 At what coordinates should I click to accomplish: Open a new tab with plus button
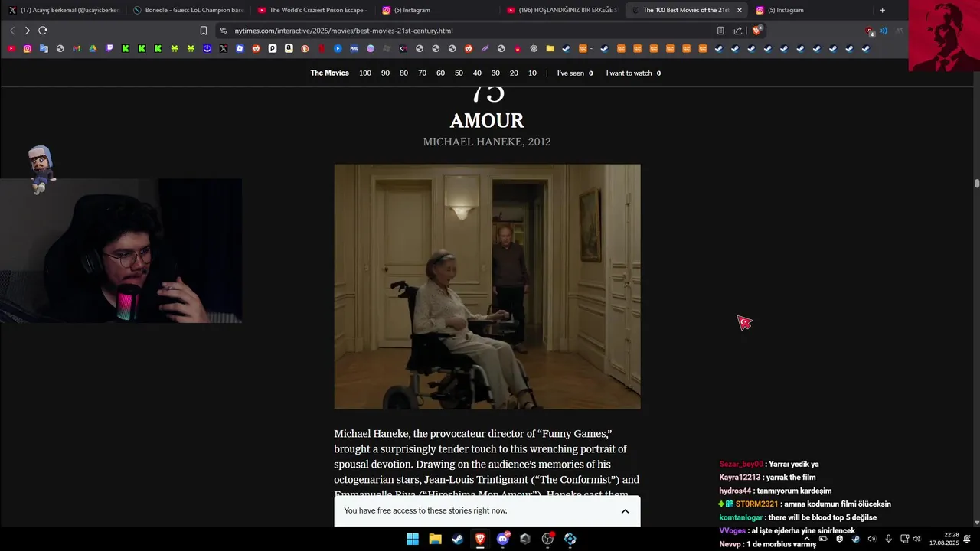point(882,10)
